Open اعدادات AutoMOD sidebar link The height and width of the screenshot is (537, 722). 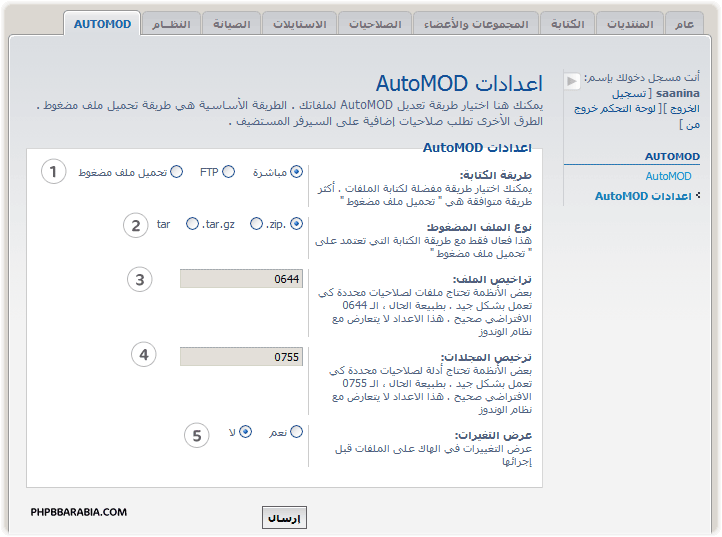coord(643,196)
